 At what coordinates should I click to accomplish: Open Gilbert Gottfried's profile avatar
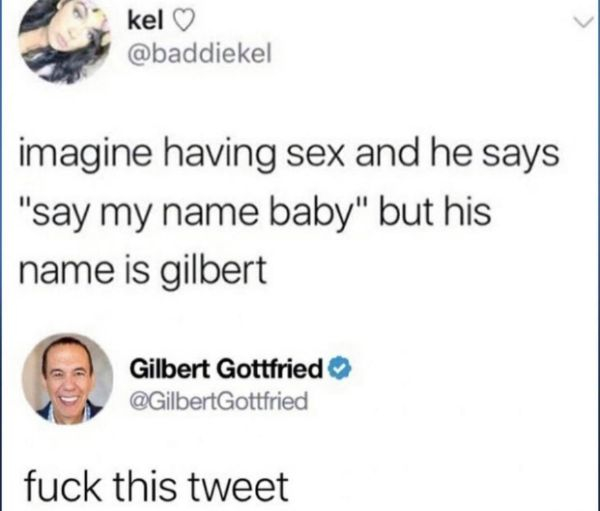click(x=68, y=379)
